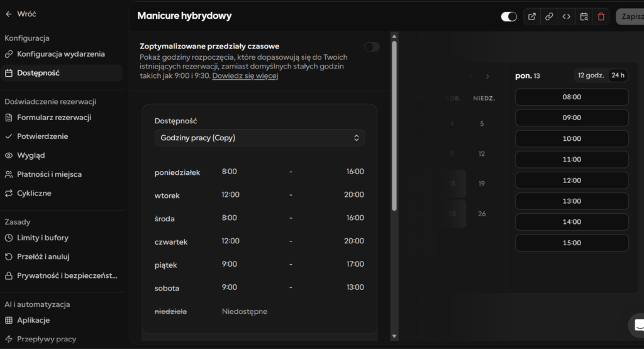Switch to 12 godz. time format

click(x=591, y=75)
